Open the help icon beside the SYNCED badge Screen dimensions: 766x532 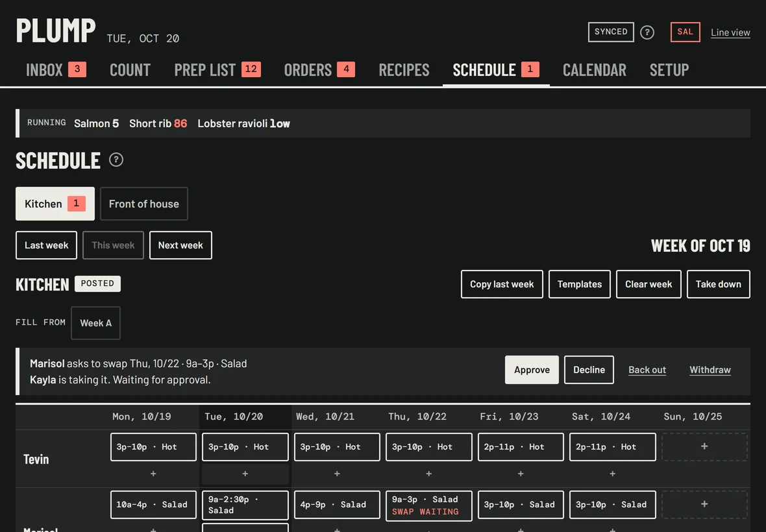pos(647,32)
